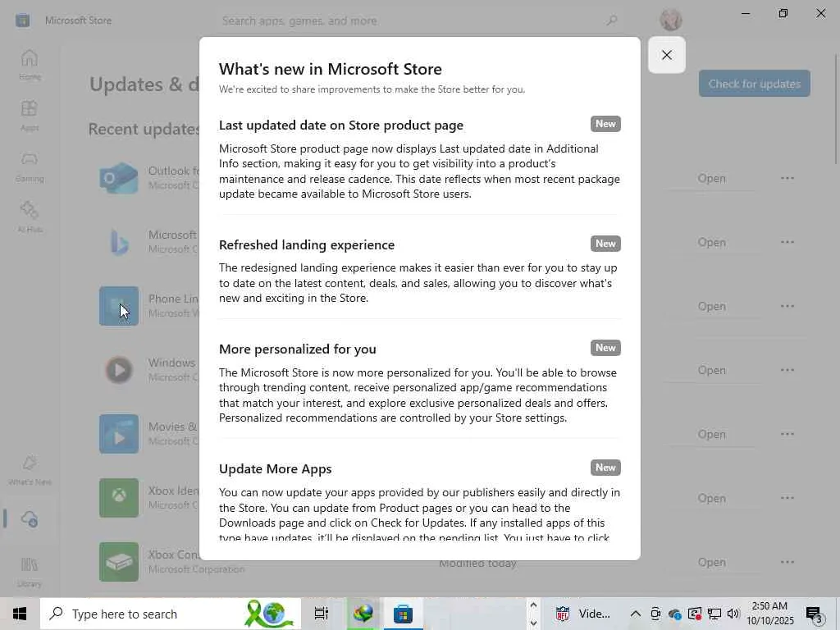Click Open on the Xbox Identity row
Screen dimensions: 840x630
coord(711,498)
